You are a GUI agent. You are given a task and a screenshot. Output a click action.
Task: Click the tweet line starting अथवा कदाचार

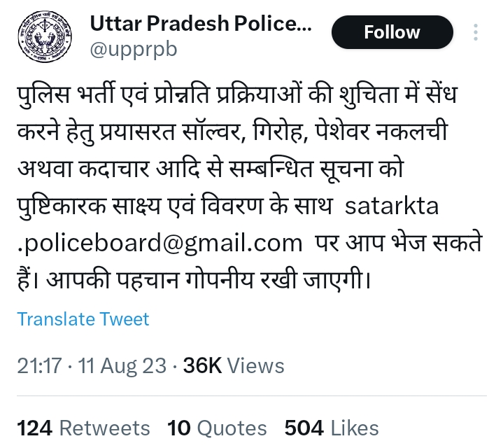pyautogui.click(x=211, y=169)
